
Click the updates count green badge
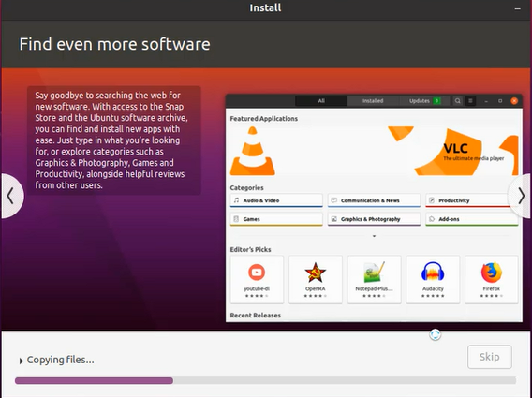click(x=437, y=101)
